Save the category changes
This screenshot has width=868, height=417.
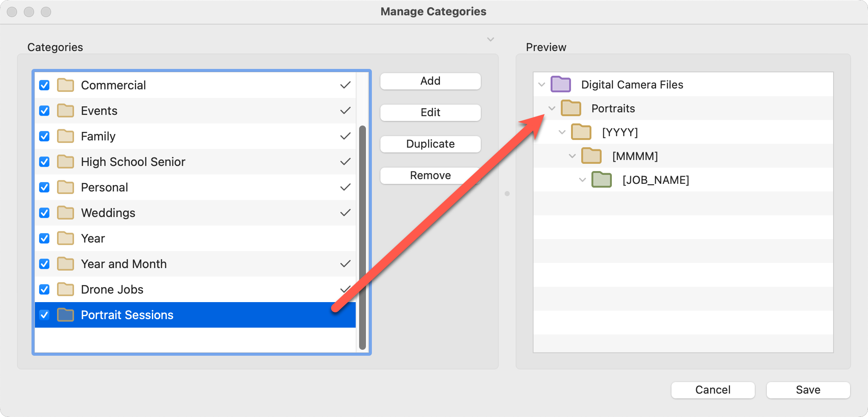(x=808, y=390)
